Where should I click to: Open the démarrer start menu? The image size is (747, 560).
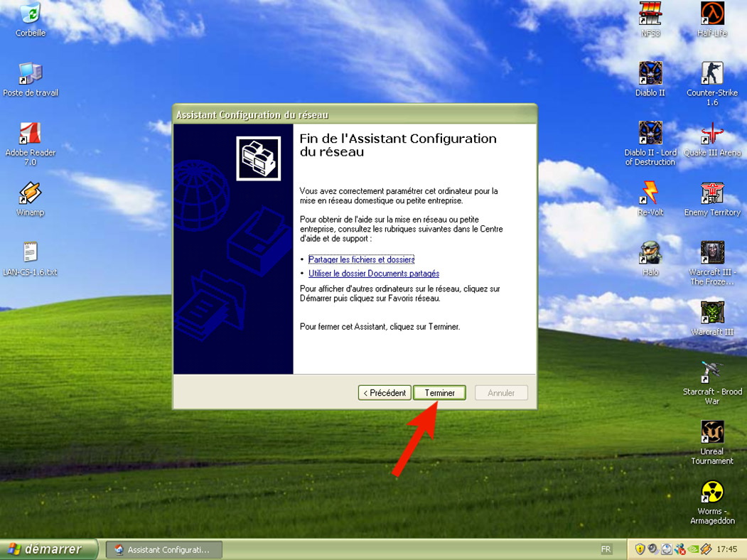click(x=47, y=549)
